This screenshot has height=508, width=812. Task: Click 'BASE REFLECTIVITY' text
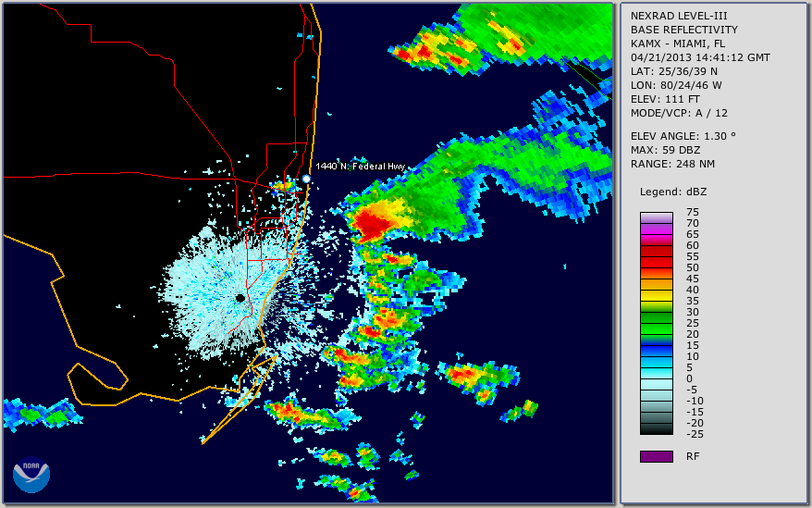[684, 30]
